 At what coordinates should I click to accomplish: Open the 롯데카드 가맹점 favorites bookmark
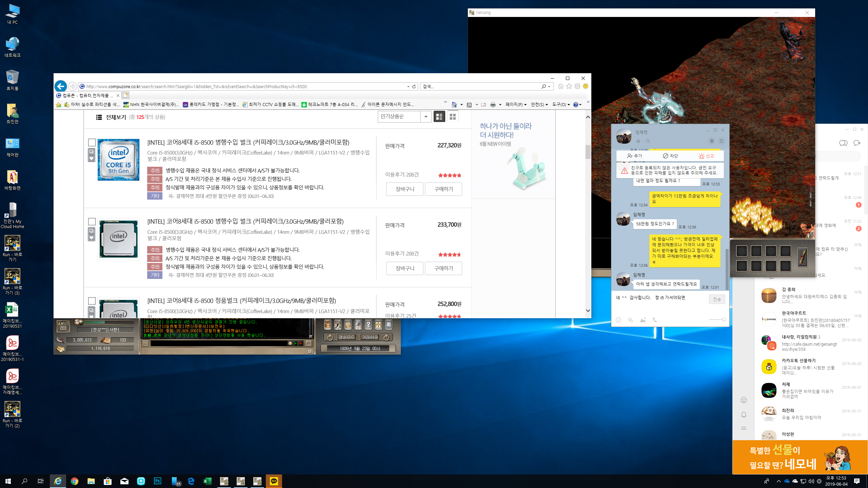point(211,105)
